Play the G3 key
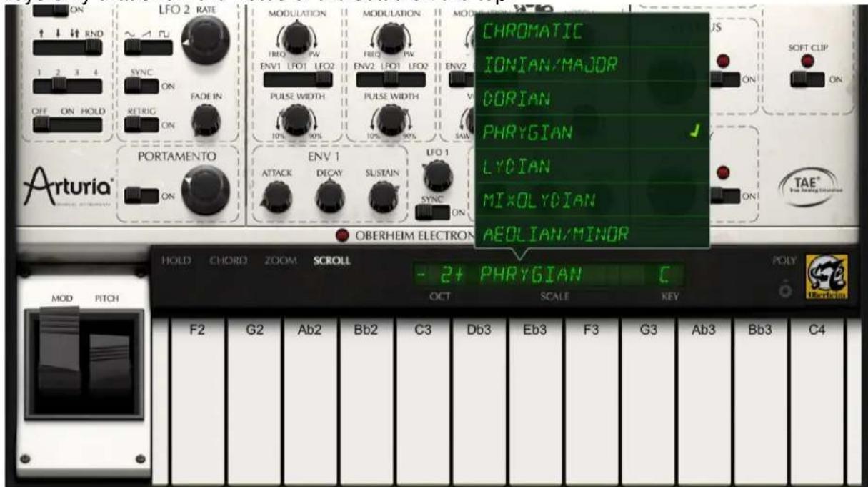 pos(647,403)
